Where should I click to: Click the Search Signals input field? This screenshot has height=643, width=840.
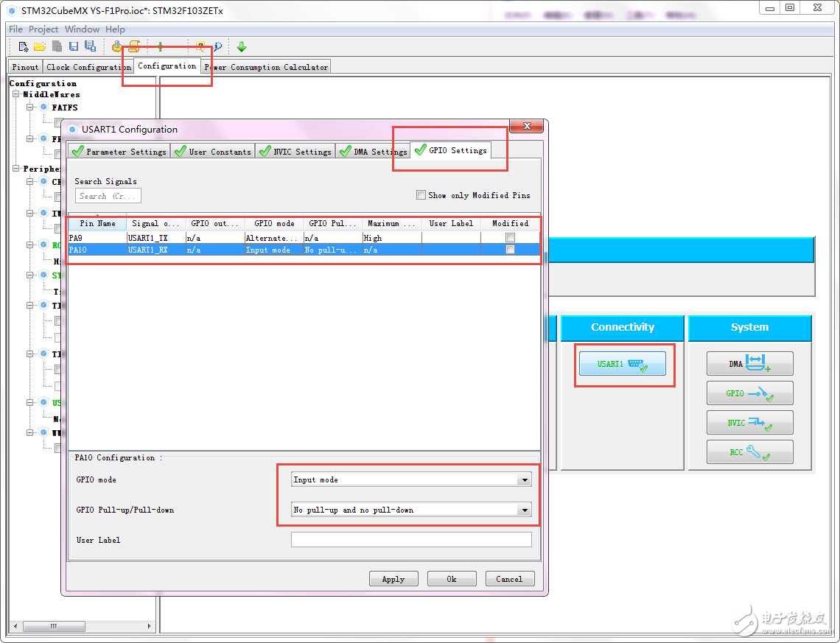pos(108,196)
